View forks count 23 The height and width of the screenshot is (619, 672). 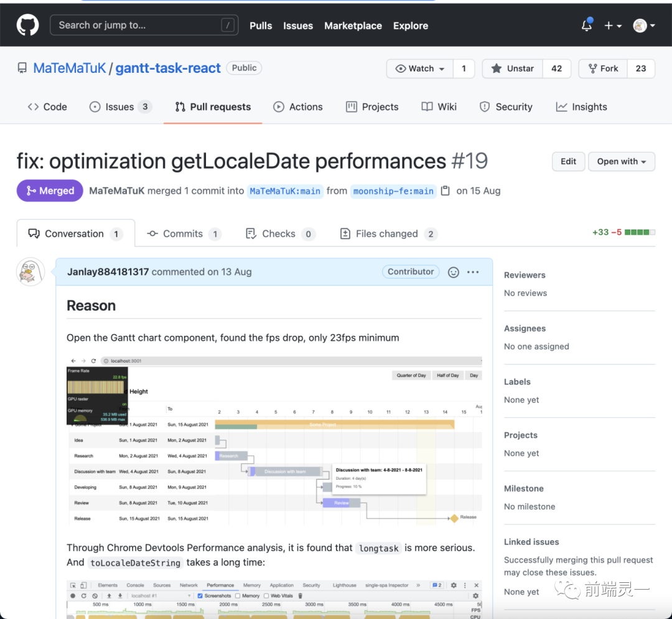[x=641, y=68]
